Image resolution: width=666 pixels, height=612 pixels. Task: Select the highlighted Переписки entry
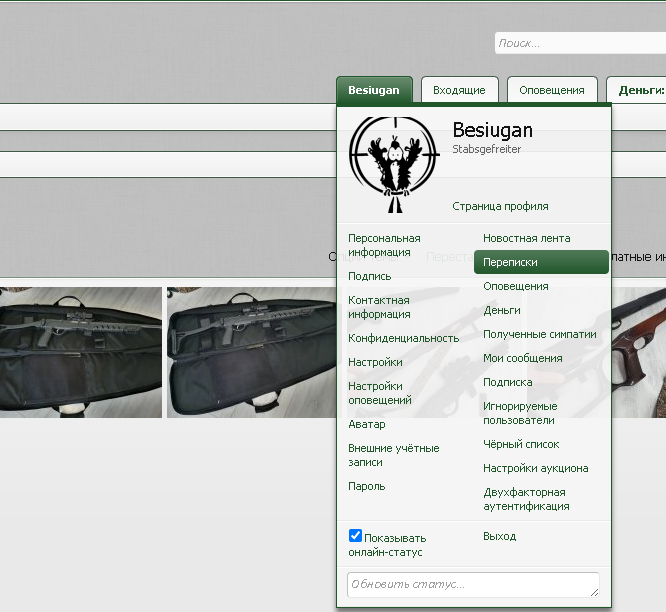tap(541, 262)
